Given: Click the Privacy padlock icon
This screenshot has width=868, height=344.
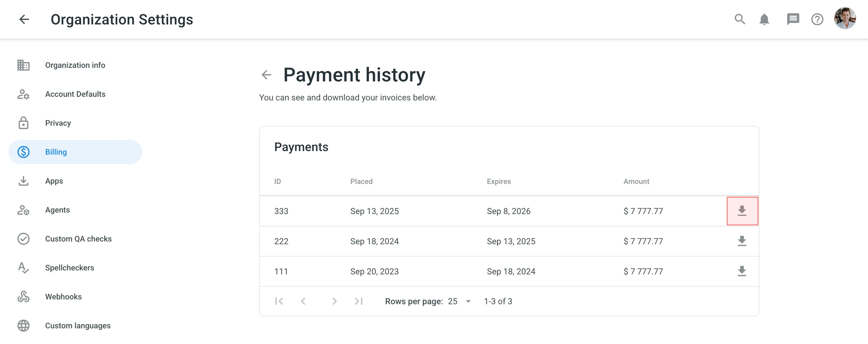Looking at the screenshot, I should tap(23, 123).
